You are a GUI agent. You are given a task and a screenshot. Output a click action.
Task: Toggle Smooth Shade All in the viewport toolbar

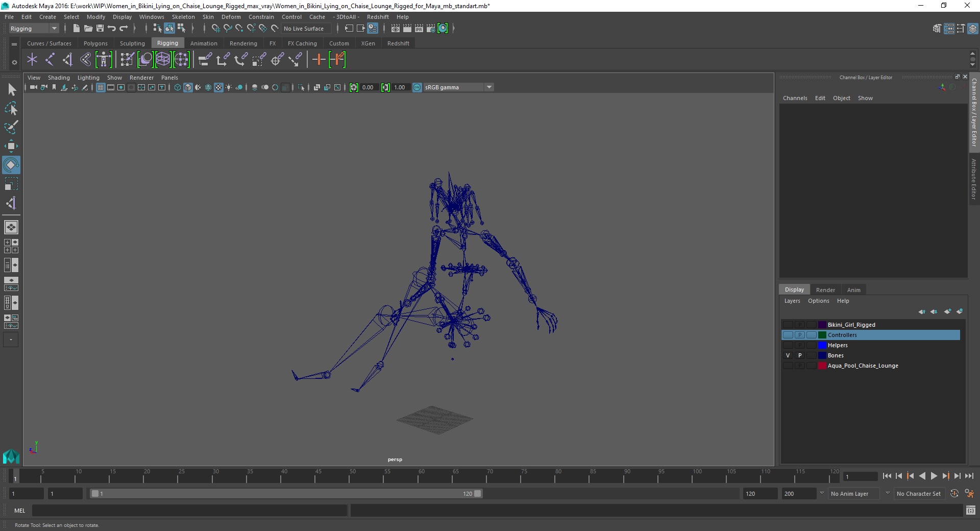(x=188, y=87)
